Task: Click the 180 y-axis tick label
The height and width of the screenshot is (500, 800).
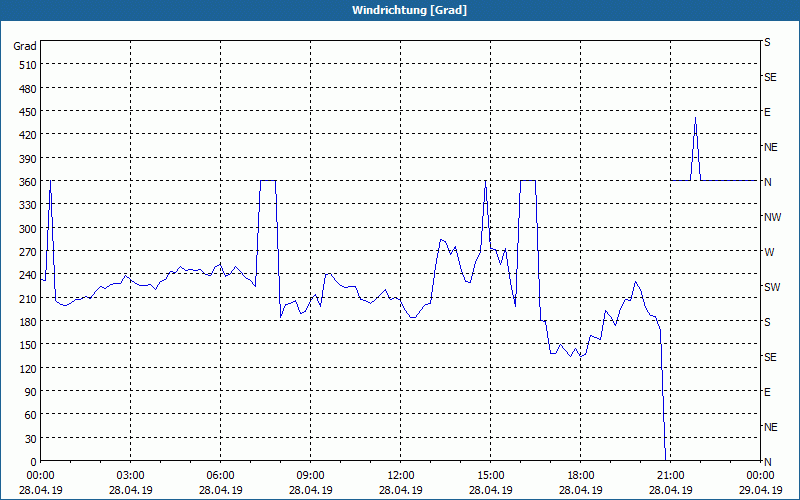Action: click(x=29, y=322)
